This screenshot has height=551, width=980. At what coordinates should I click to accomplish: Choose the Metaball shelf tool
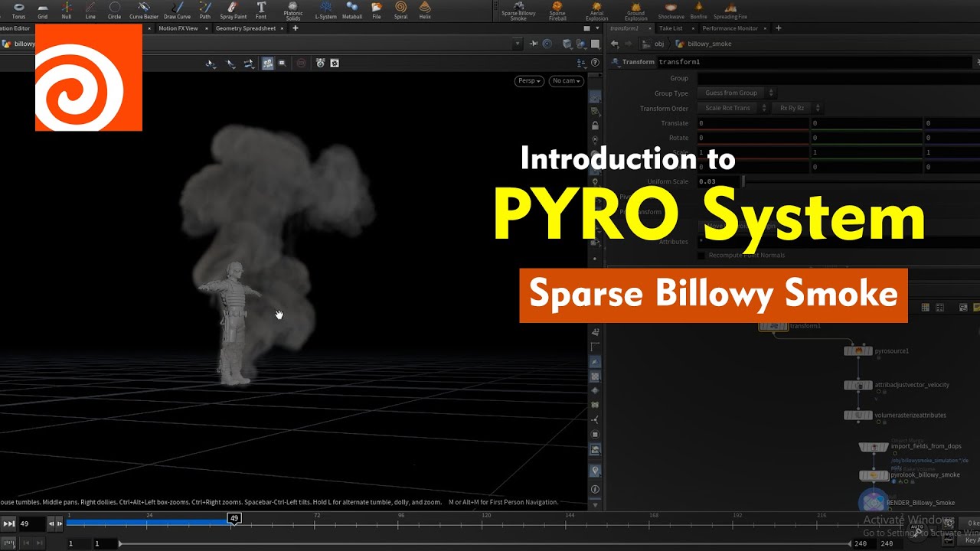pyautogui.click(x=352, y=10)
